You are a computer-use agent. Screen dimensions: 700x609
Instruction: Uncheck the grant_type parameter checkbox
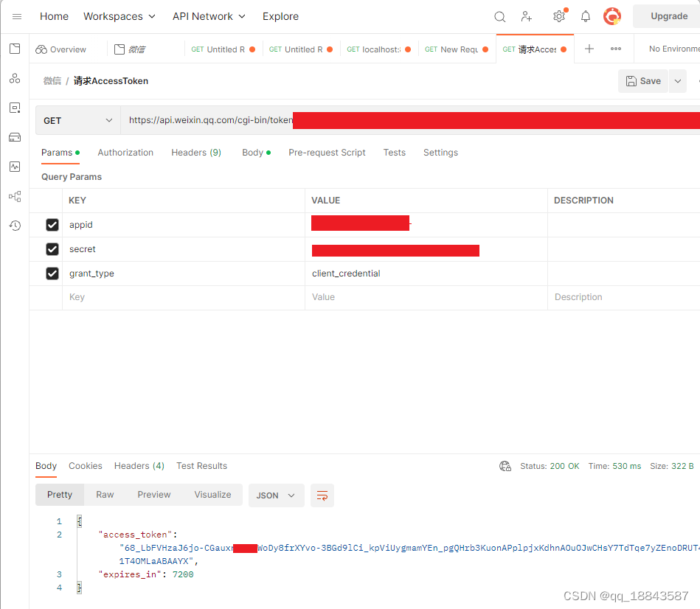pos(52,273)
